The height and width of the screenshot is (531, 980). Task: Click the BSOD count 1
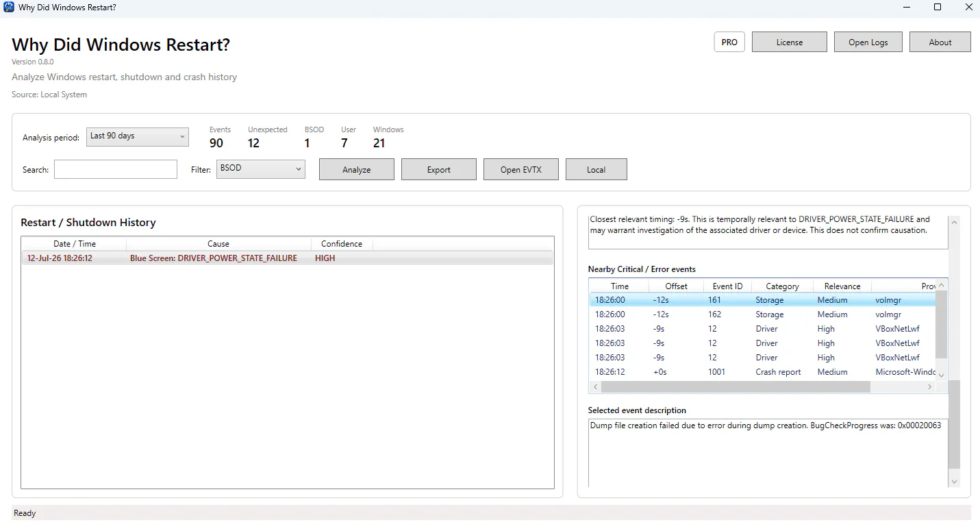pos(307,143)
